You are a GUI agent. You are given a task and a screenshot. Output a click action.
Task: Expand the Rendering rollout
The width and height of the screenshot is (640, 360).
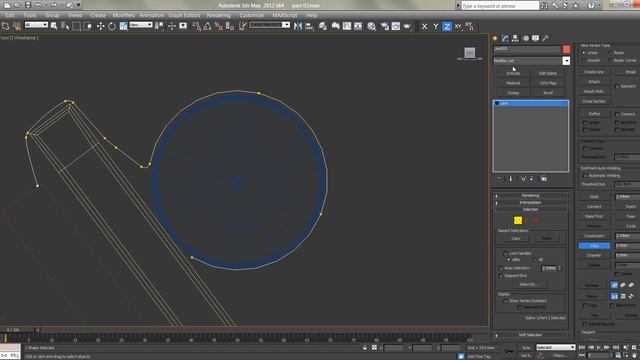[530, 196]
